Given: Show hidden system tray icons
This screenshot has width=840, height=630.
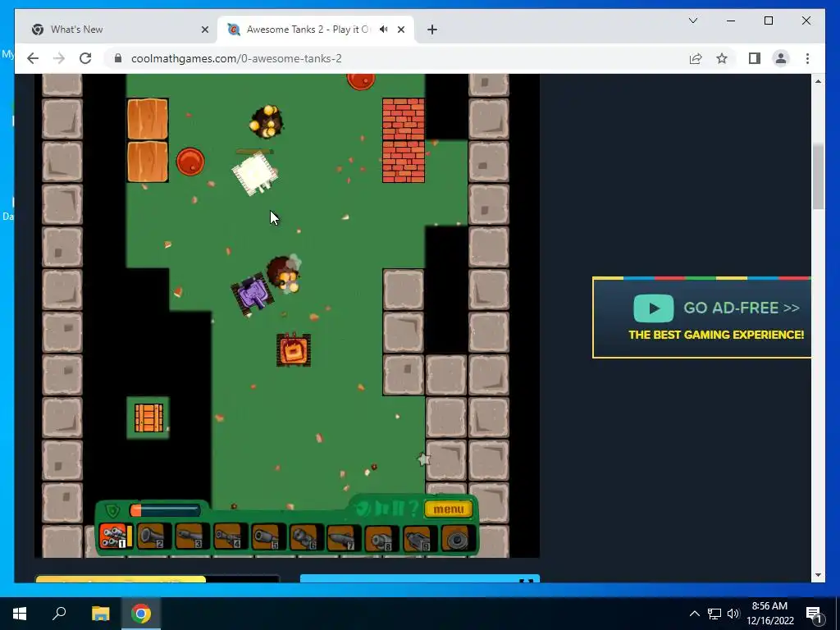Looking at the screenshot, I should (x=694, y=614).
